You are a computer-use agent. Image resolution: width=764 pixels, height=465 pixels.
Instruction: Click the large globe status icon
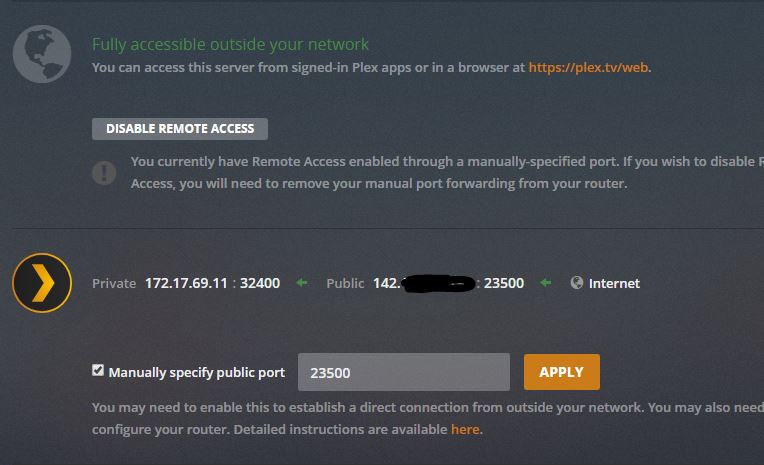[42, 54]
